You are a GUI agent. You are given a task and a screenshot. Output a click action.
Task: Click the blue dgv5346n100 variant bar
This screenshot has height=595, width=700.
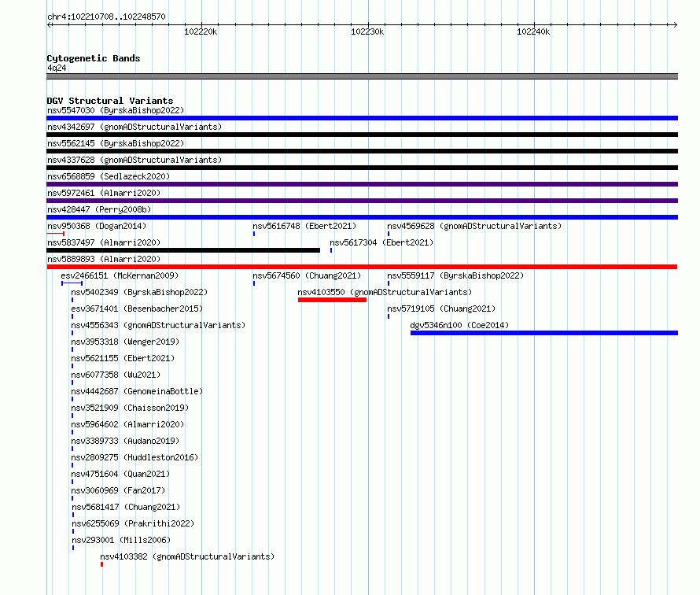coord(544,333)
